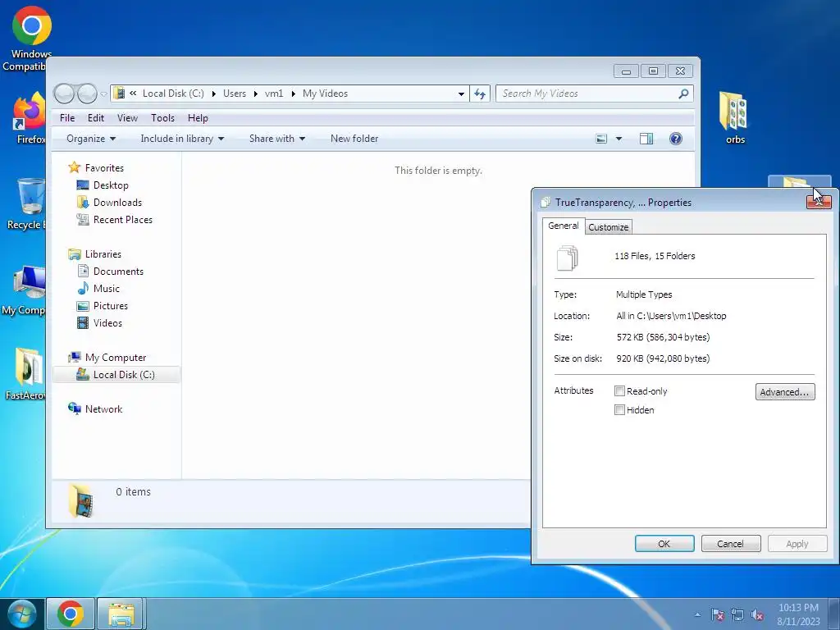Click the Show desktop button
This screenshot has height=630, width=840.
pyautogui.click(x=834, y=614)
